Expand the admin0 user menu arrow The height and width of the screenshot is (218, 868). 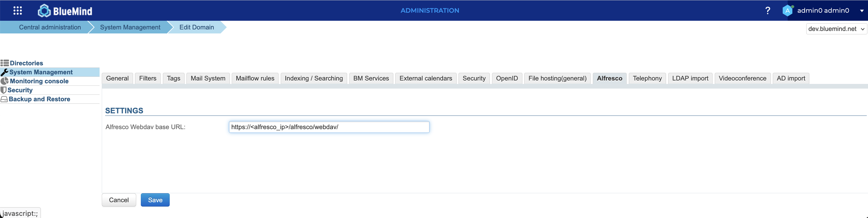(x=861, y=11)
